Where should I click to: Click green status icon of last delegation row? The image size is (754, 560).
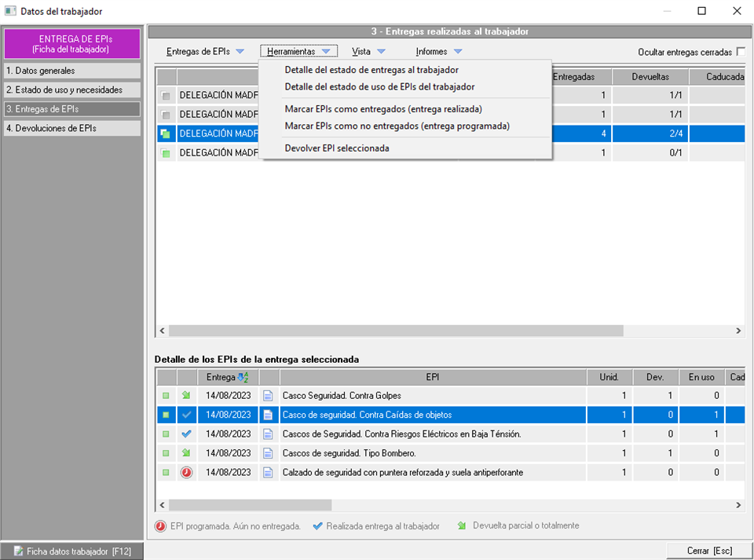(165, 154)
